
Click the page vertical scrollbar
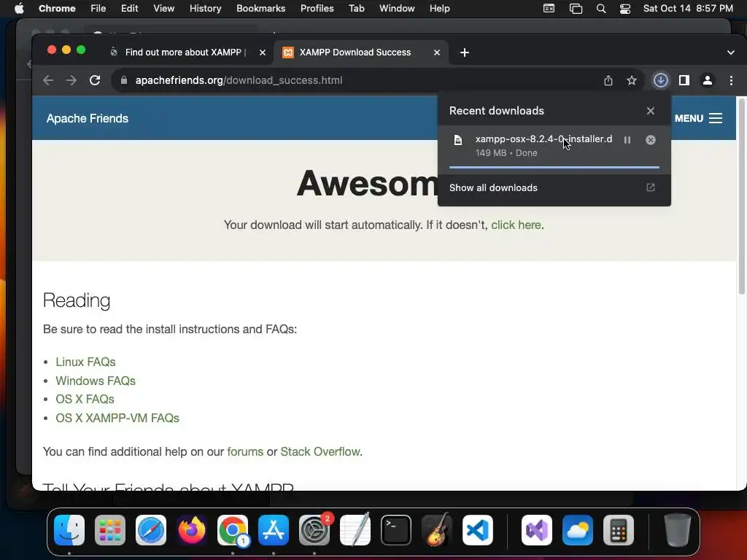tap(741, 195)
